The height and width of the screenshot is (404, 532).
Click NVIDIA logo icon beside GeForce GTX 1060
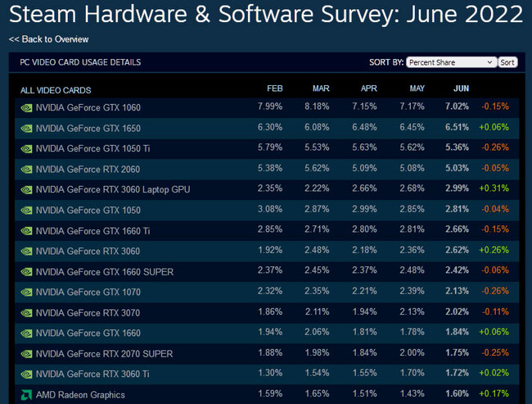coord(26,107)
